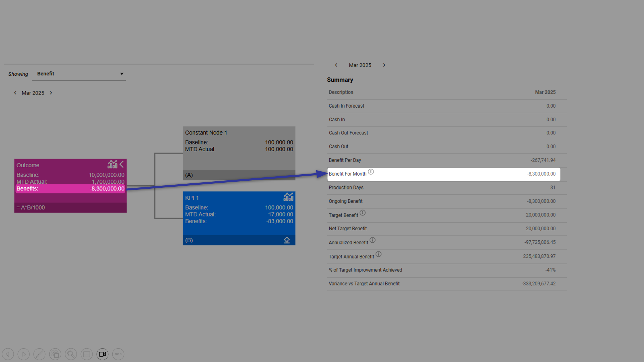Open chart icon on KPI 1 node

coord(288,197)
